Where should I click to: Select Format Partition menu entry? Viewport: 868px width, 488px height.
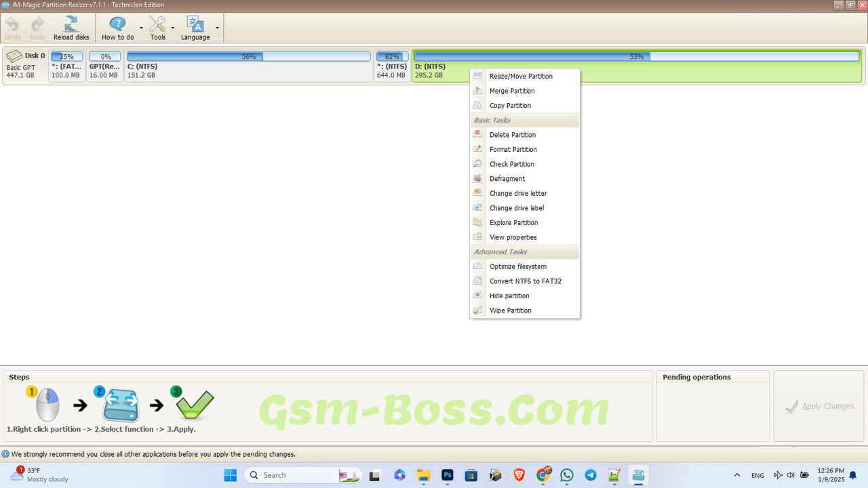coord(525,149)
